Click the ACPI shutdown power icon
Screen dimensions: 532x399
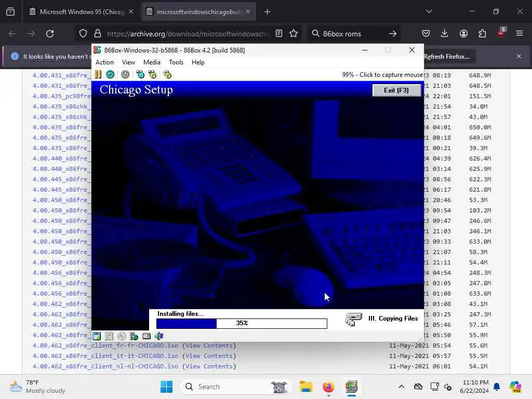pos(125,74)
